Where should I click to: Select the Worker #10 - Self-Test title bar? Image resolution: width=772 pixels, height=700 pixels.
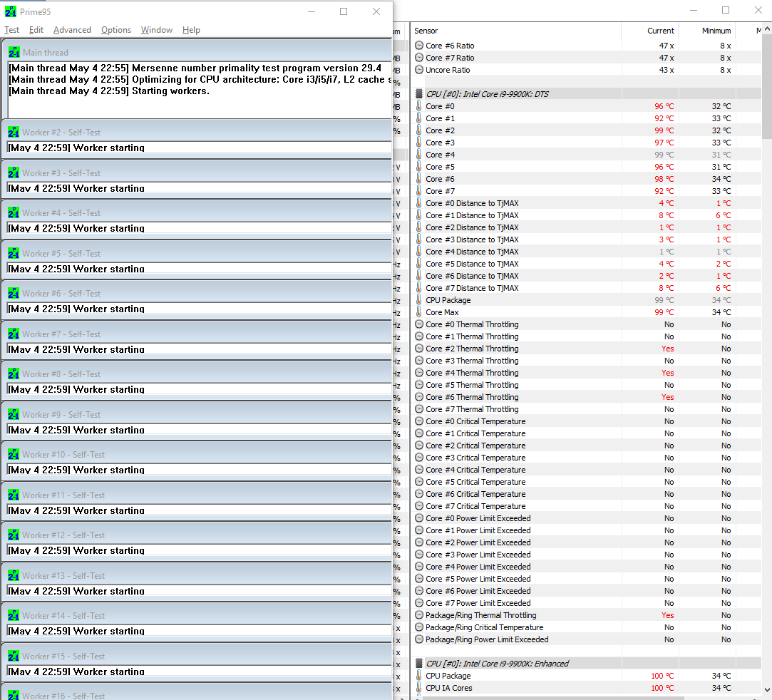coord(197,454)
